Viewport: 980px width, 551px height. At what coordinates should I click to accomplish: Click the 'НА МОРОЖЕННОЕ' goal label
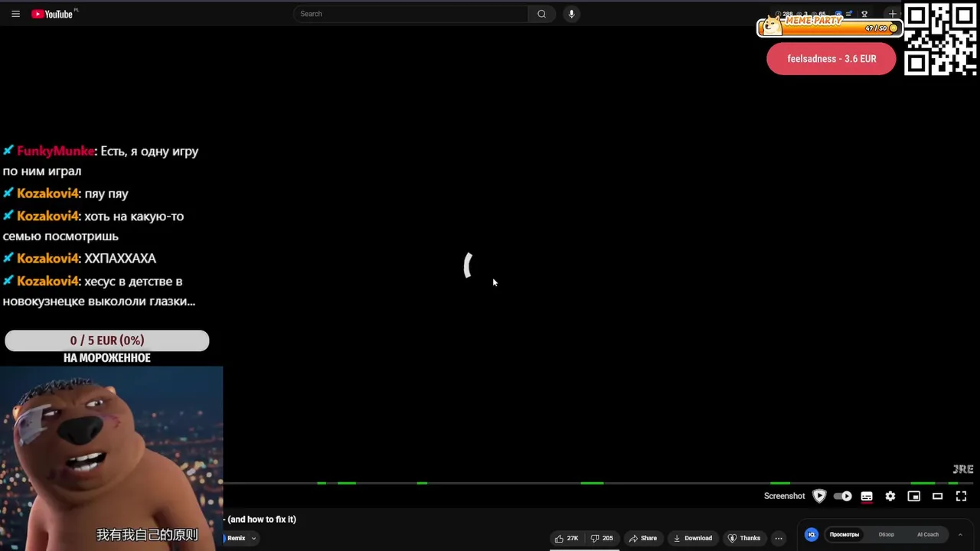pyautogui.click(x=106, y=358)
